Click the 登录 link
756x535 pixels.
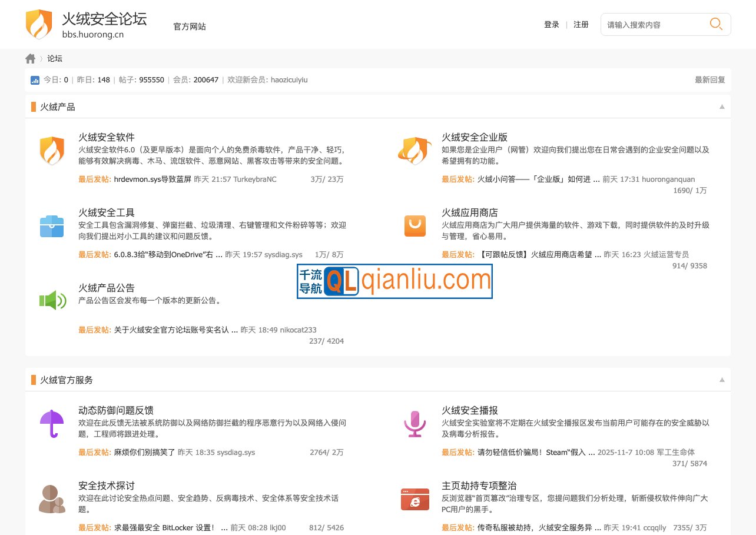click(x=552, y=25)
